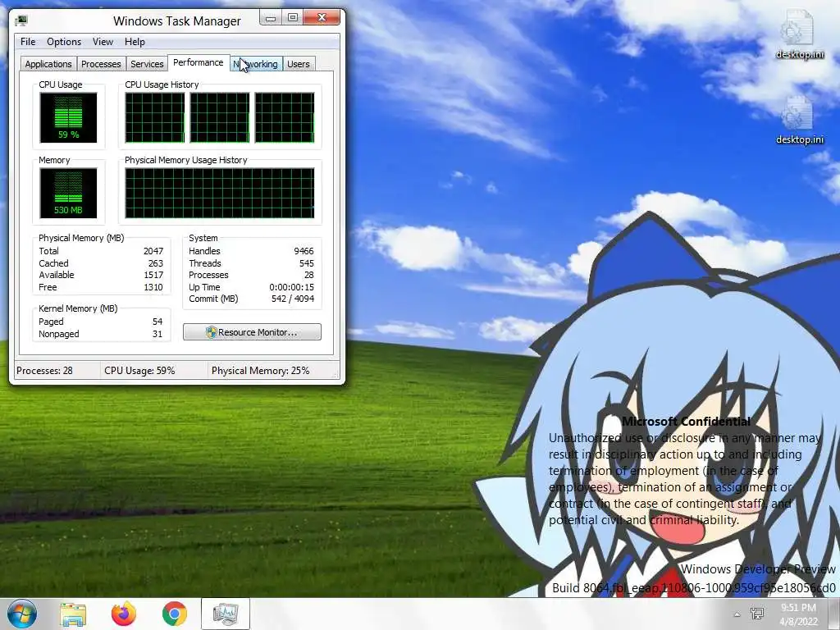Screen dimensions: 840x630
Task: Open the View menu
Action: point(103,42)
